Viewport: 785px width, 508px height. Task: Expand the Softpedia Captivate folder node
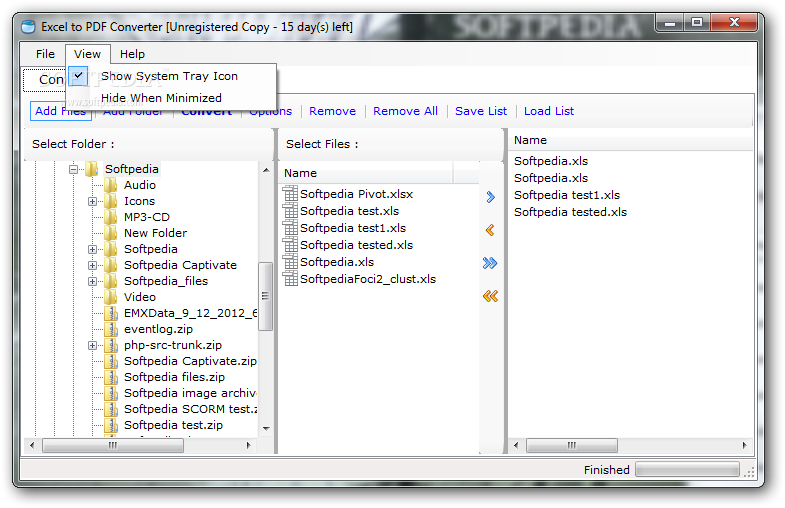tap(92, 265)
